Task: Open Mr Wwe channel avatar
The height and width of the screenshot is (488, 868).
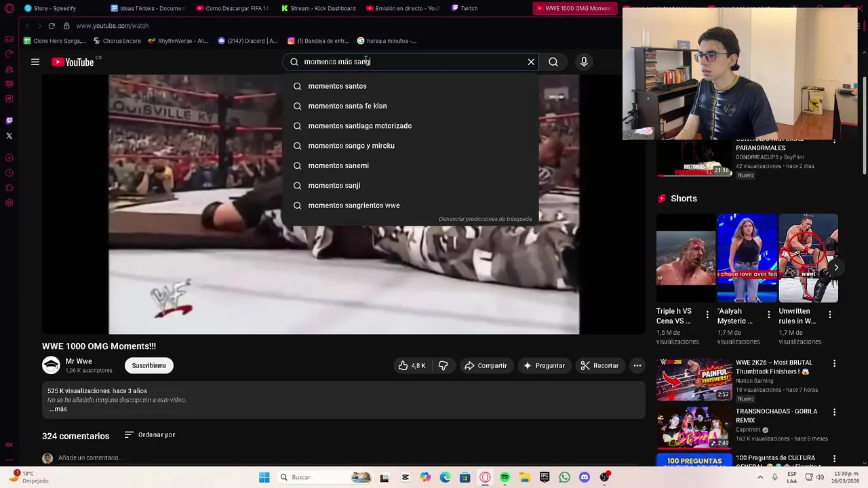Action: [51, 365]
